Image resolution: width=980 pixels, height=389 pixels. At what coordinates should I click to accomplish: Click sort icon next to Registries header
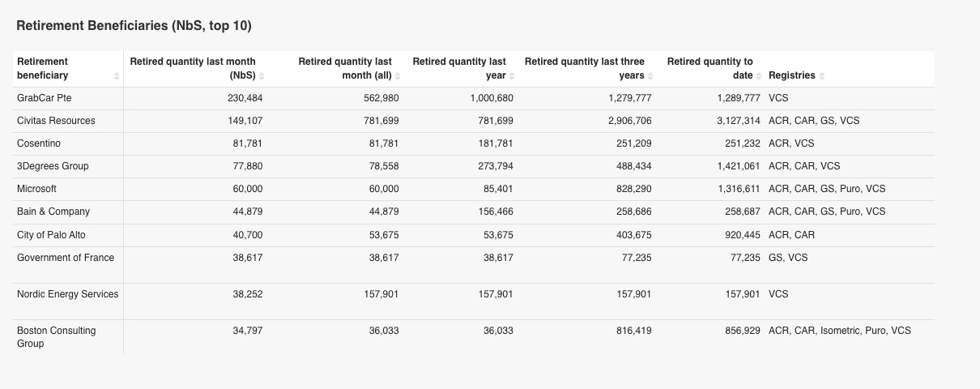(822, 76)
